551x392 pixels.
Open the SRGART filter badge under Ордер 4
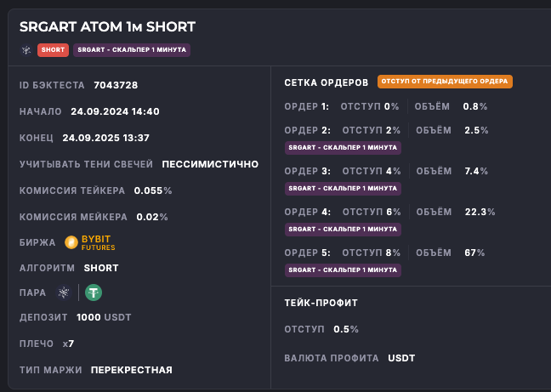pos(343,229)
